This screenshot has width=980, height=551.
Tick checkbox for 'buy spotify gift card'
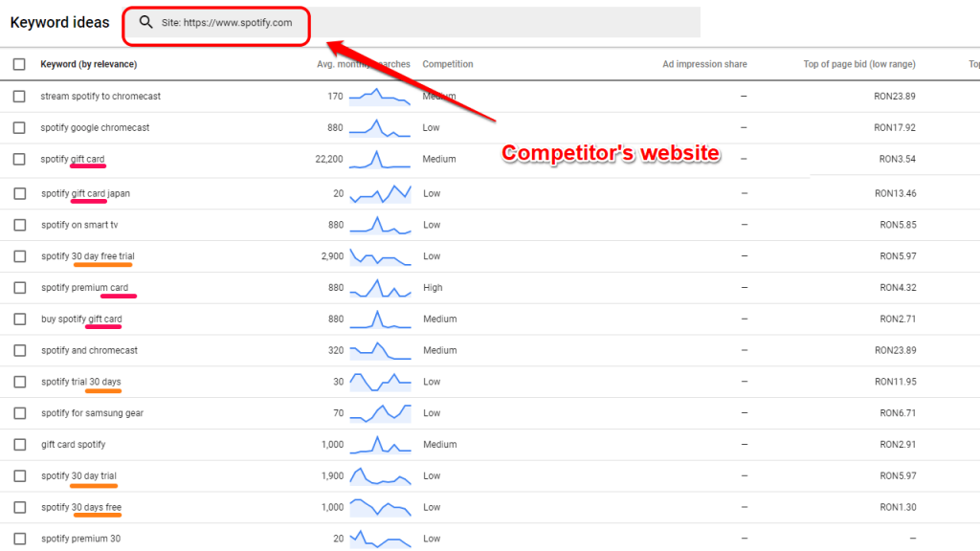point(20,320)
